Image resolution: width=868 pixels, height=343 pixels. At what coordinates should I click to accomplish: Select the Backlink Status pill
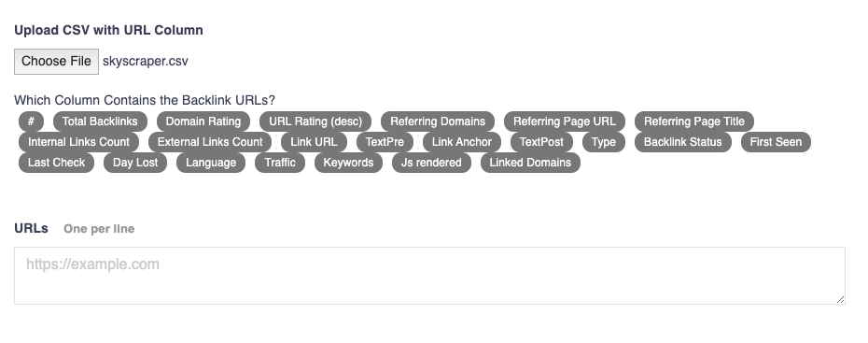(x=682, y=142)
